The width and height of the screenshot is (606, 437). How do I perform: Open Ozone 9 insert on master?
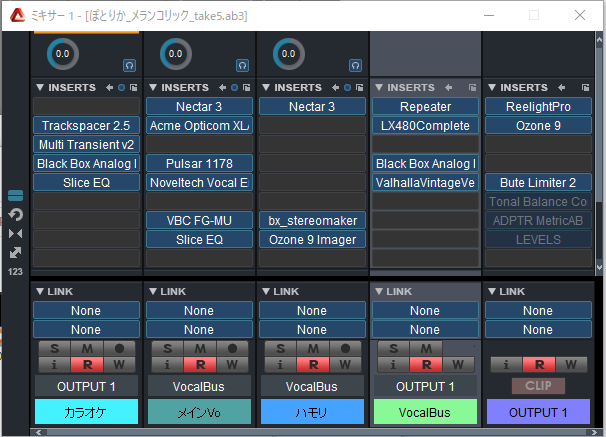pyautogui.click(x=538, y=126)
